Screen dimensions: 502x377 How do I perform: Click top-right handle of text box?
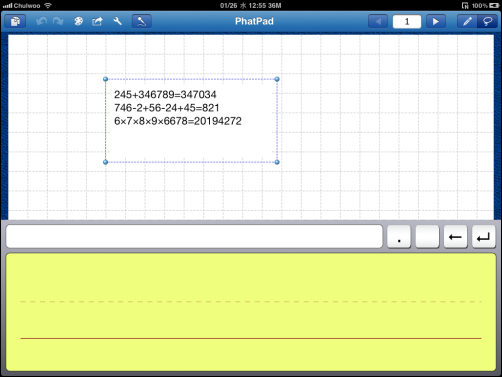277,79
